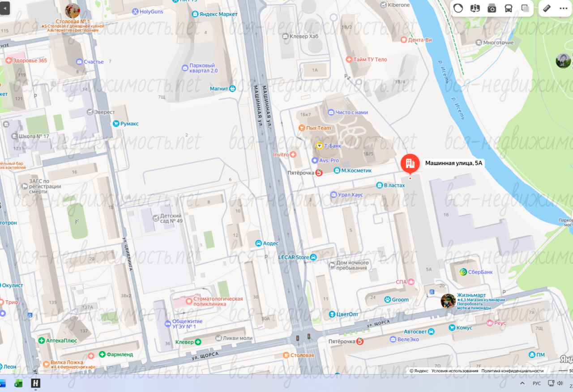The height and width of the screenshot is (392, 573).
Task: Toggle the public transport bus layer
Action: click(x=509, y=8)
